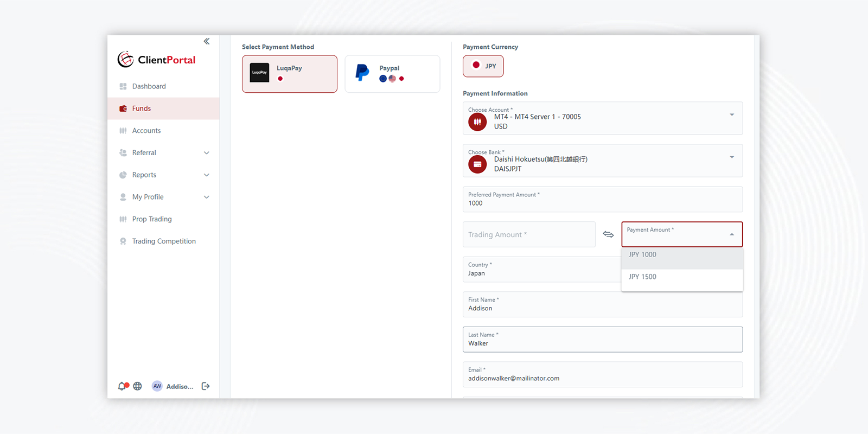The width and height of the screenshot is (868, 434).
Task: Click the Dashboard grid icon
Action: [x=123, y=86]
